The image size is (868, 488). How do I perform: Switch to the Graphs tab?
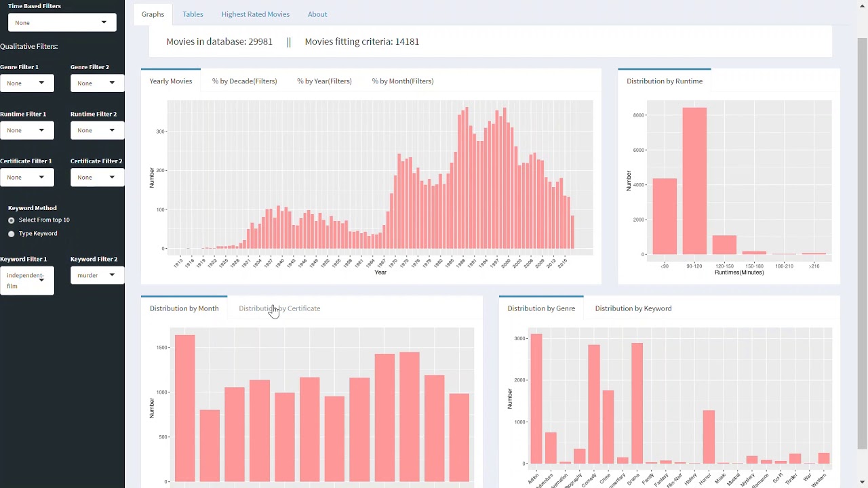(x=153, y=14)
